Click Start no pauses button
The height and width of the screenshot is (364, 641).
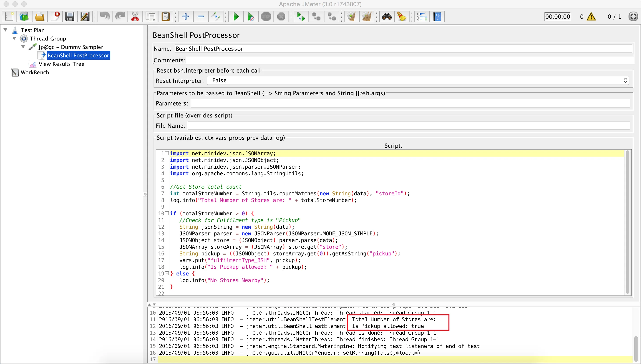[251, 17]
